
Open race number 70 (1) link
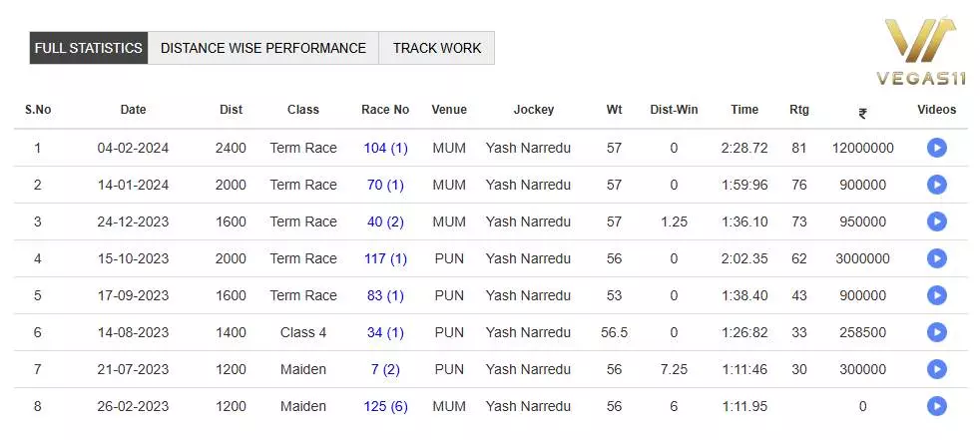(385, 185)
